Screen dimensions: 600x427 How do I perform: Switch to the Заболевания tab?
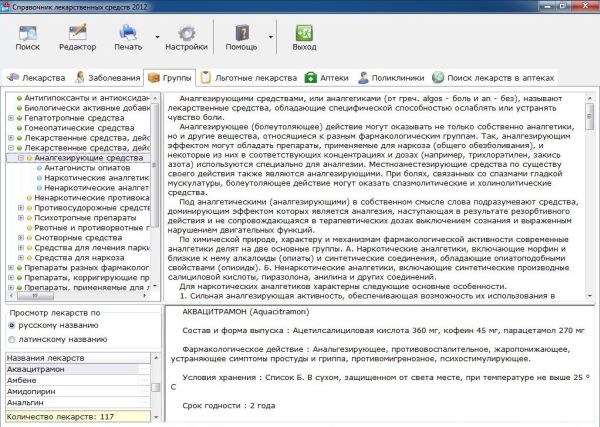pyautogui.click(x=108, y=78)
